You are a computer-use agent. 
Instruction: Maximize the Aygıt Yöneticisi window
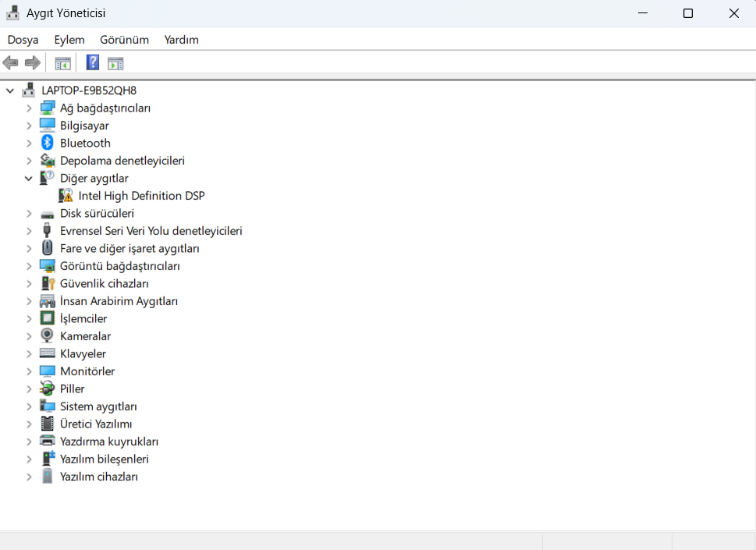coord(688,13)
